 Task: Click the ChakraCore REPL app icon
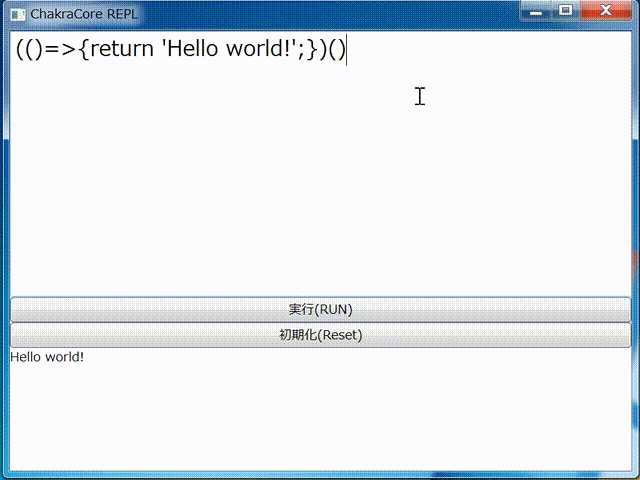tap(18, 15)
